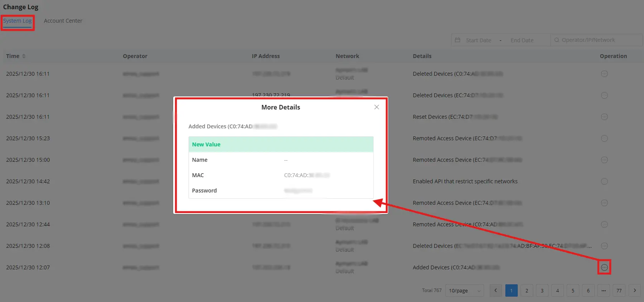Focus the Operator/IP/Network search box
This screenshot has width=644, height=302.
596,40
